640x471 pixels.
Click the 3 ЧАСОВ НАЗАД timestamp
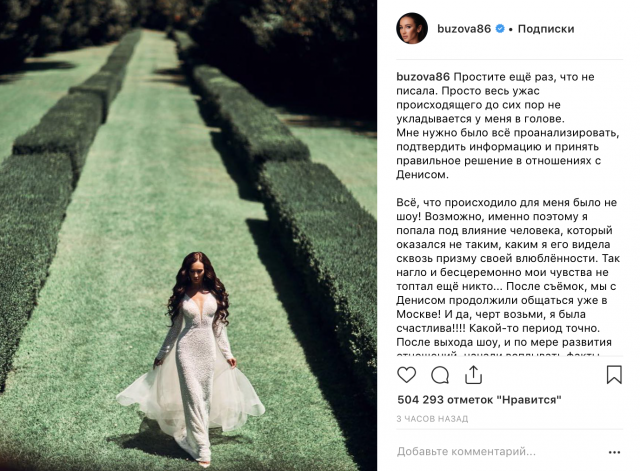[x=433, y=419]
